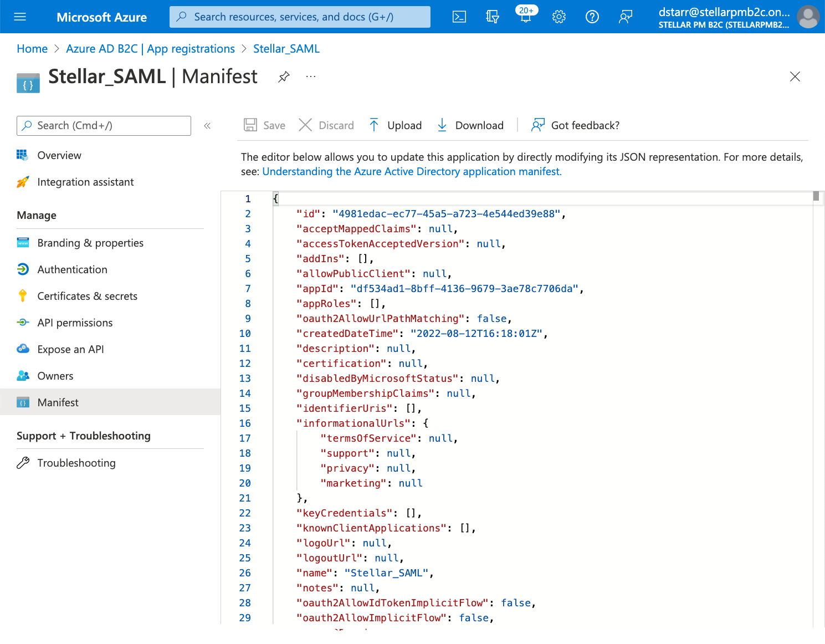Select API permissions in the sidebar
This screenshot has width=825, height=644.
tap(75, 323)
